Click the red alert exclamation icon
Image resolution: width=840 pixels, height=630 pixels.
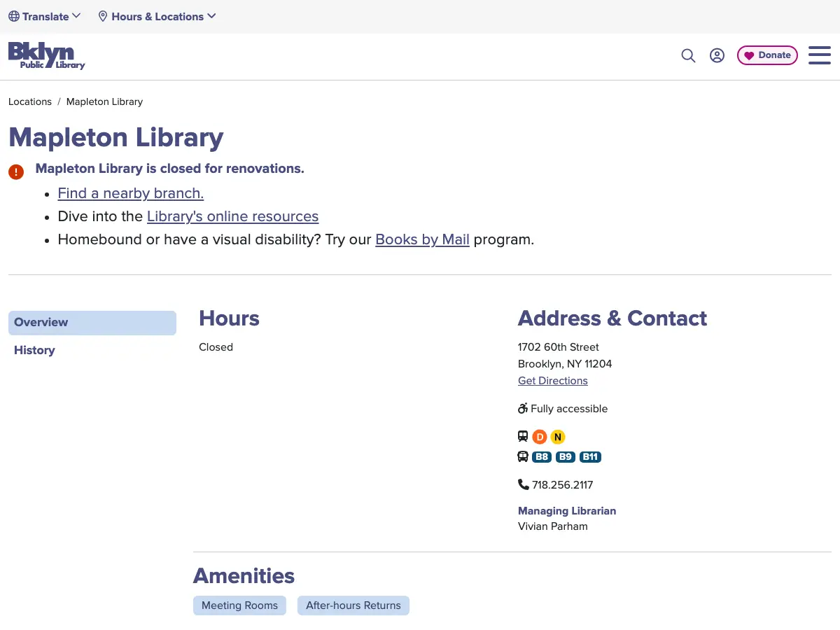[x=16, y=171]
